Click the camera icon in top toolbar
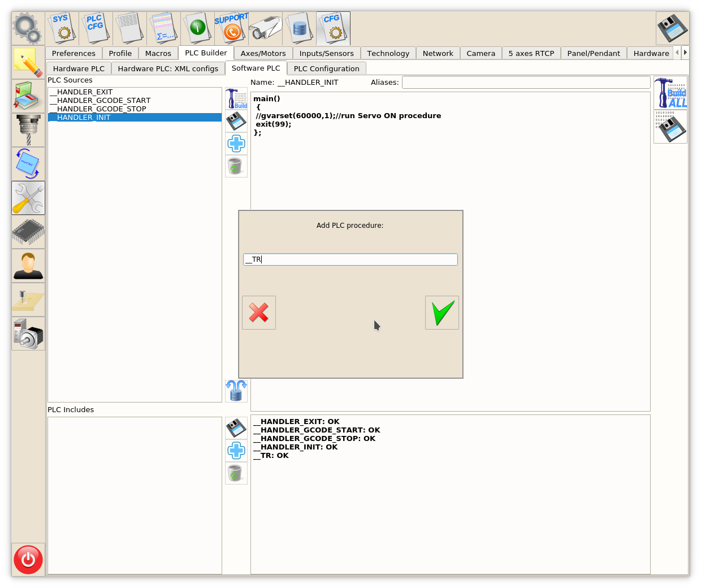Screen dimensions: 701x588 tap(266, 28)
